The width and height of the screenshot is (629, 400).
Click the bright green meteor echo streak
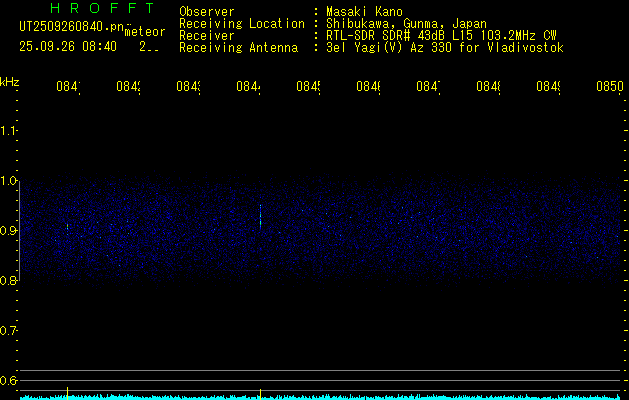point(260,216)
